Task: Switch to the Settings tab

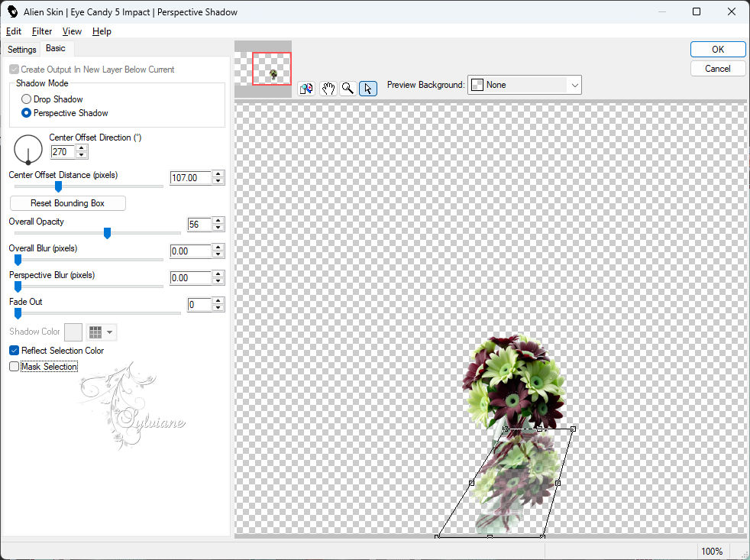Action: [x=21, y=50]
